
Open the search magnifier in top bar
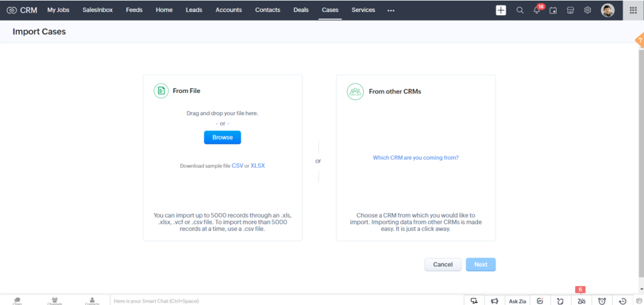click(519, 10)
